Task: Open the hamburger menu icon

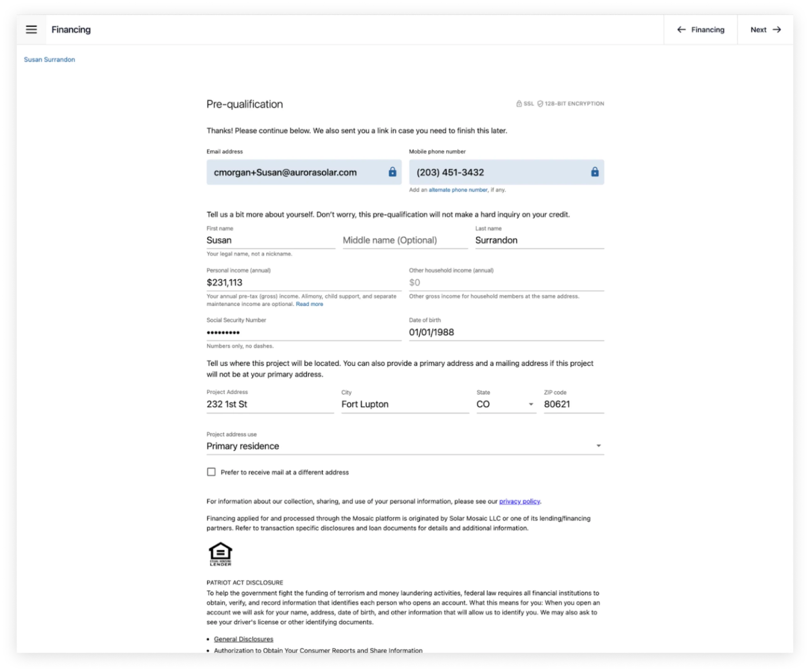Action: click(31, 30)
